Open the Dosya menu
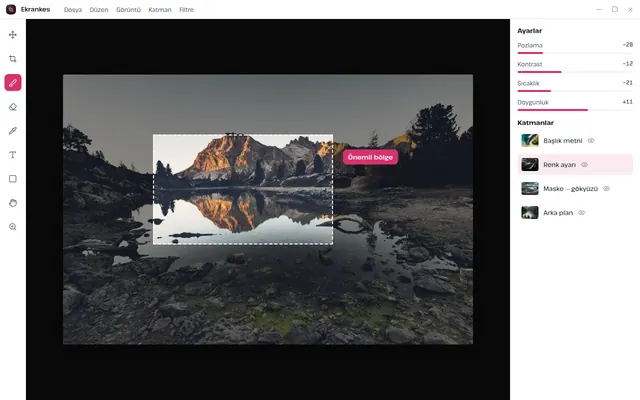Screen dimensions: 640x400 pyautogui.click(x=73, y=9)
